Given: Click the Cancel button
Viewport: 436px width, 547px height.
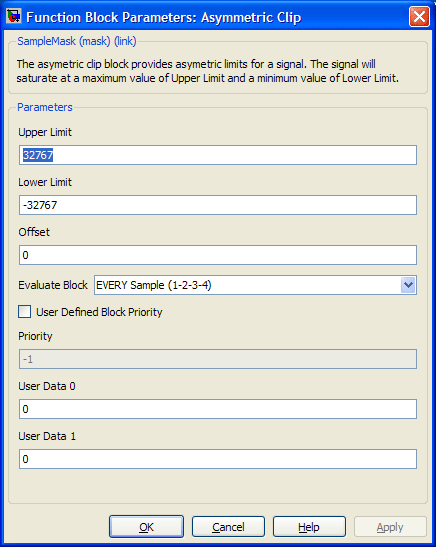Looking at the screenshot, I should pyautogui.click(x=228, y=527).
